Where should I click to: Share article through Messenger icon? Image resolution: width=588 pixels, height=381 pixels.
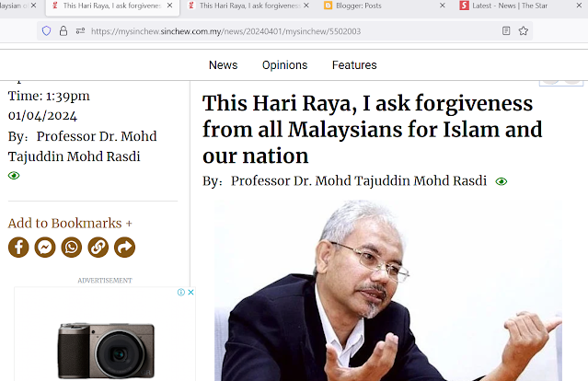tap(45, 248)
